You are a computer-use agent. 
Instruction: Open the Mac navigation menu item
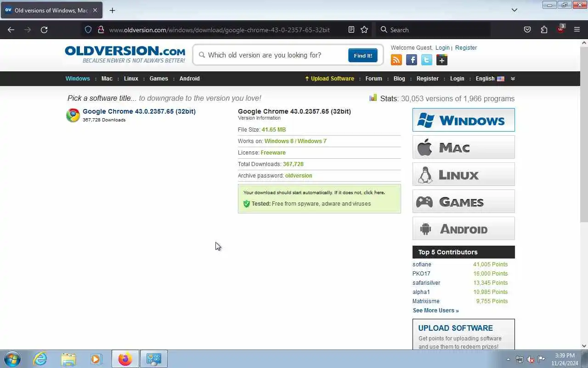pyautogui.click(x=107, y=79)
